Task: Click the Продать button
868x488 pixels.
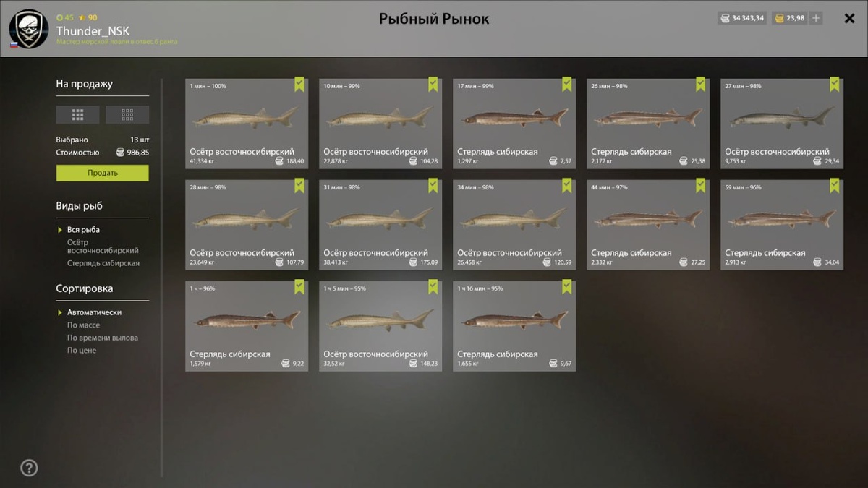Action: click(103, 173)
